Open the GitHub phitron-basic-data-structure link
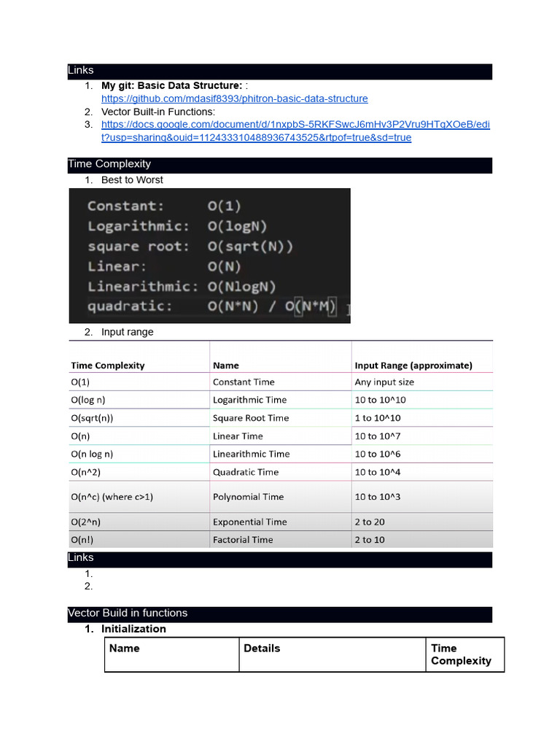The image size is (560, 747). click(x=234, y=98)
